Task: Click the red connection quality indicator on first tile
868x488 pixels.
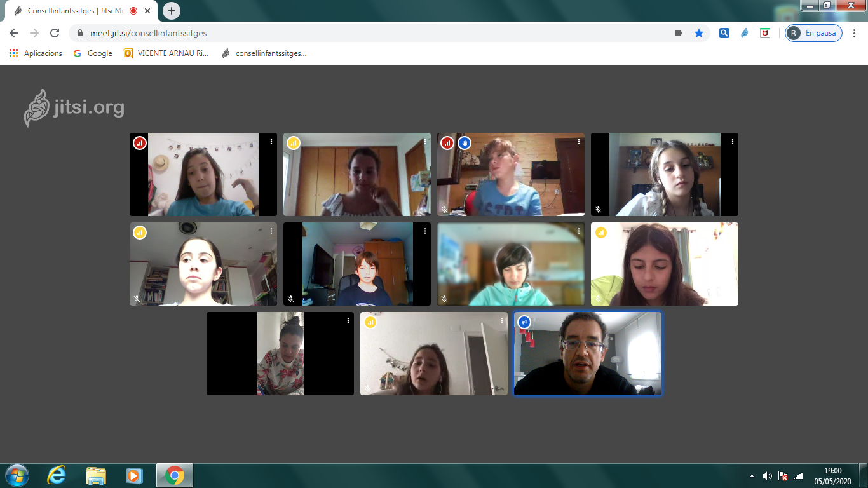Action: (140, 143)
